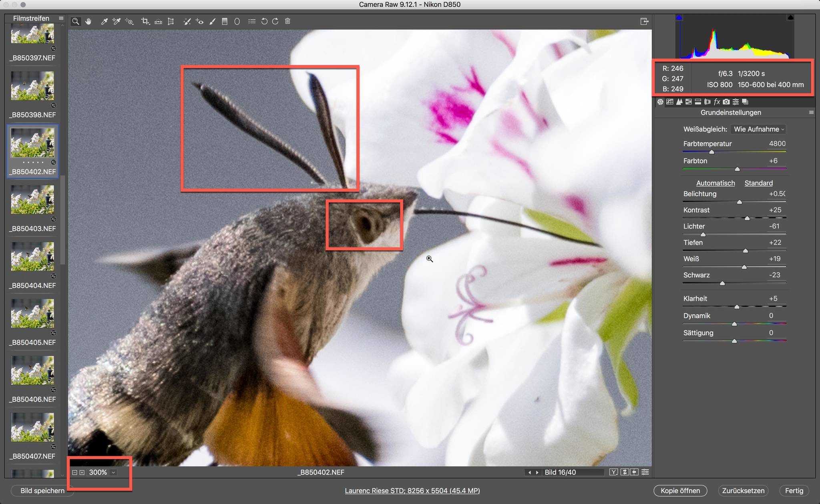The image size is (820, 504).
Task: Click Bild speichern button
Action: click(42, 491)
